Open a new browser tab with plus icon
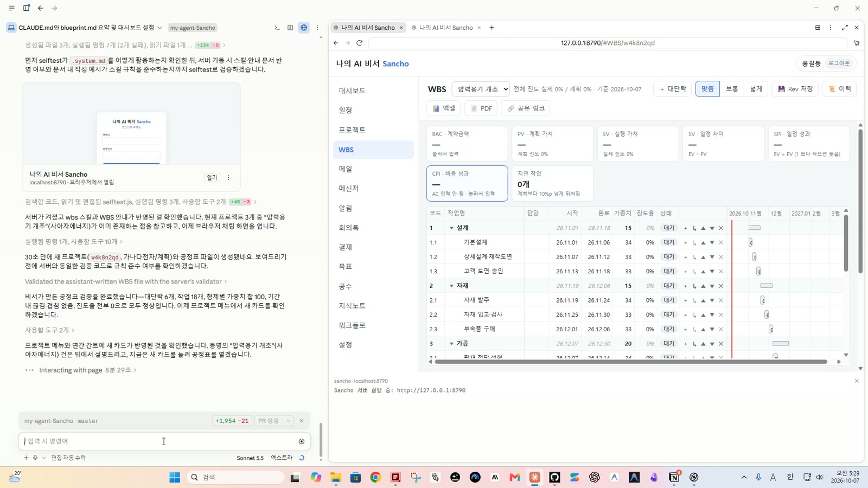This screenshot has height=488, width=868. (x=492, y=28)
